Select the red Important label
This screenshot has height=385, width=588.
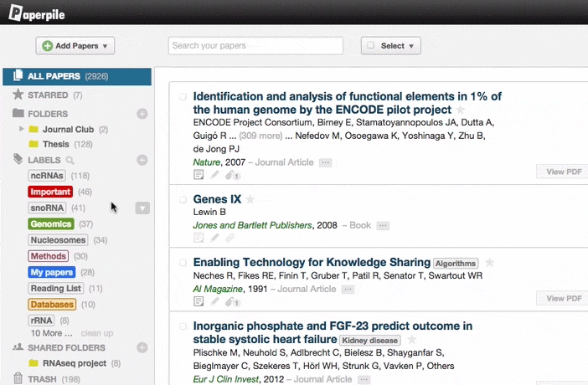coord(50,192)
